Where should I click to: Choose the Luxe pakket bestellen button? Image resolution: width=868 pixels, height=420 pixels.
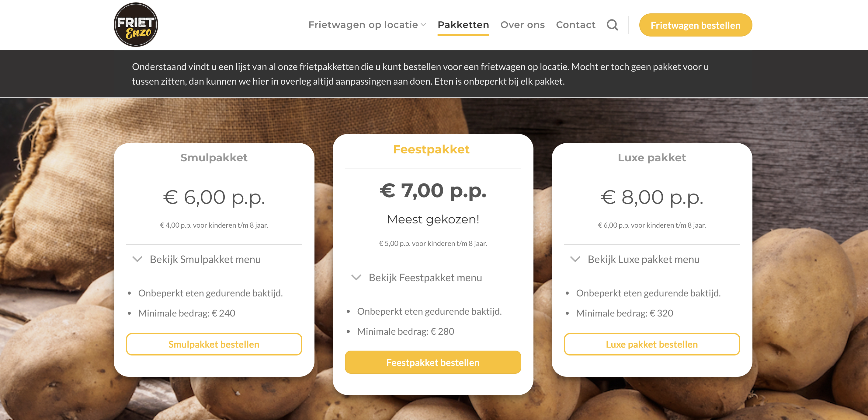[651, 344]
